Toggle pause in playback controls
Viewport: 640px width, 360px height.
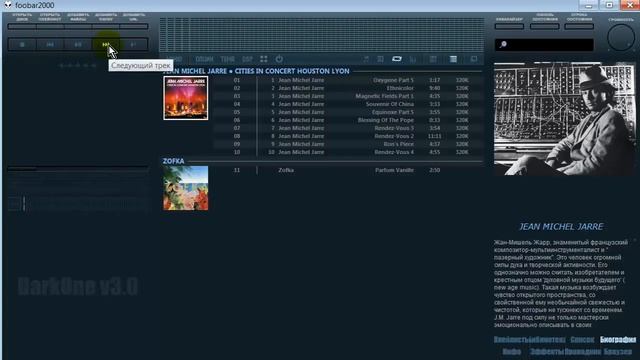click(x=78, y=44)
